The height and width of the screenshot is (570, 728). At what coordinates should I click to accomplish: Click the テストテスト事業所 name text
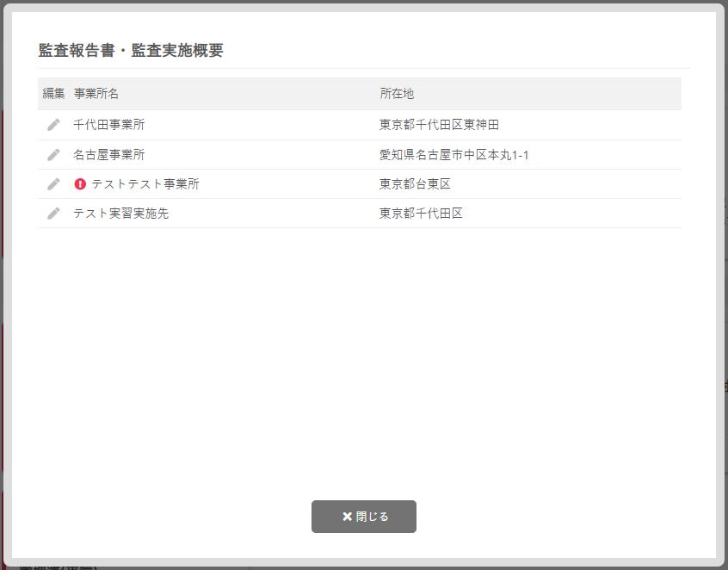(145, 184)
